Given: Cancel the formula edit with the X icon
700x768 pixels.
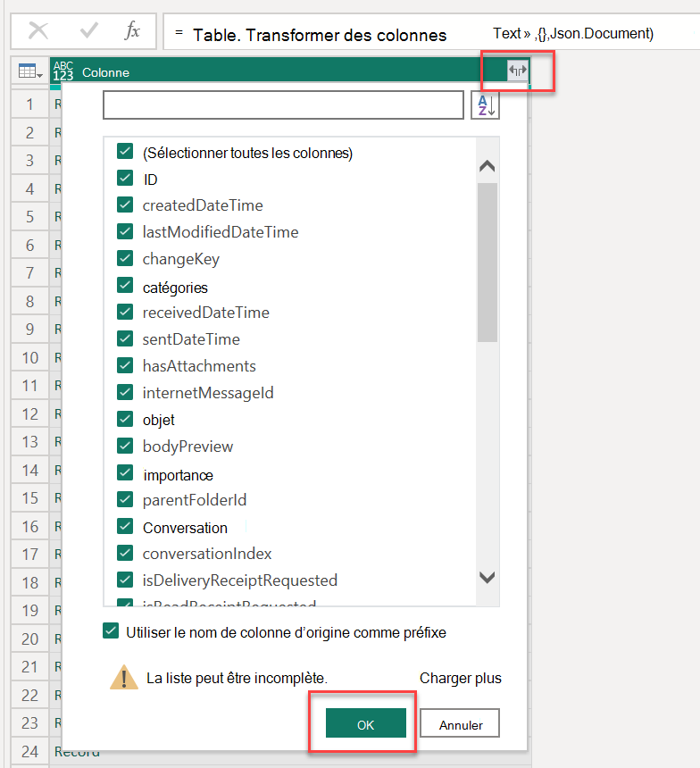Looking at the screenshot, I should [x=38, y=31].
